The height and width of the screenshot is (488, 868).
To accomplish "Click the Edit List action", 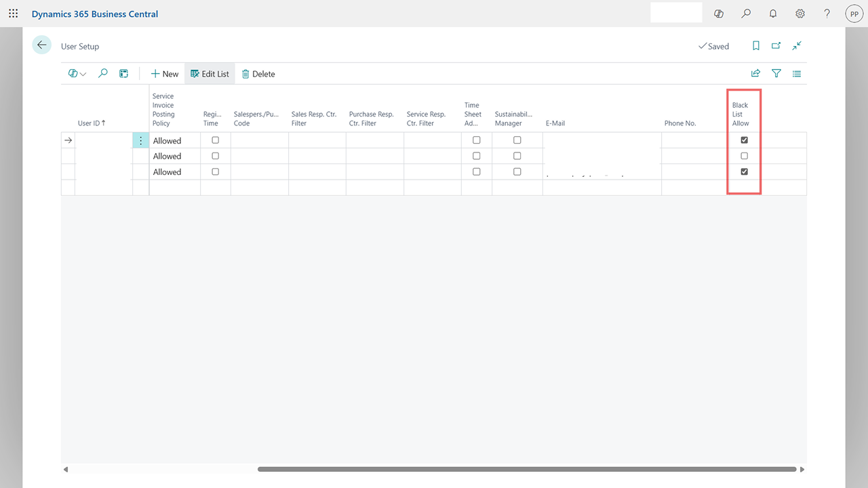I will pyautogui.click(x=210, y=74).
